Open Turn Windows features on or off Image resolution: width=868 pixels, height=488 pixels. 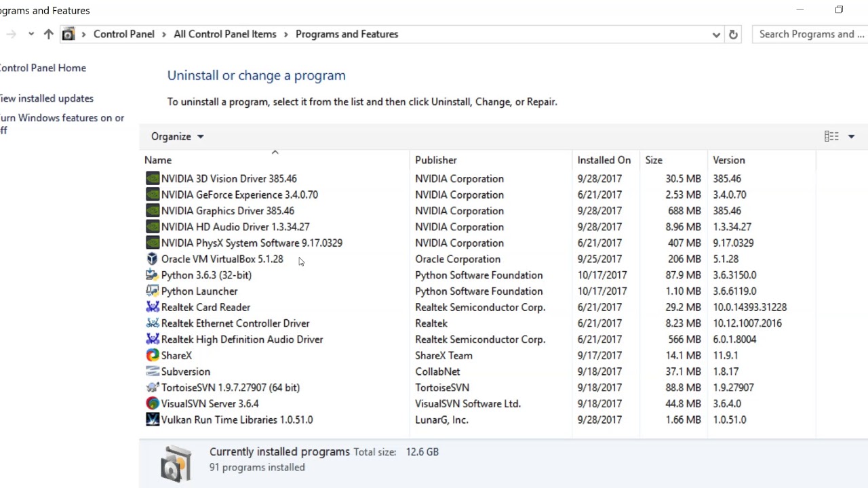pos(62,124)
